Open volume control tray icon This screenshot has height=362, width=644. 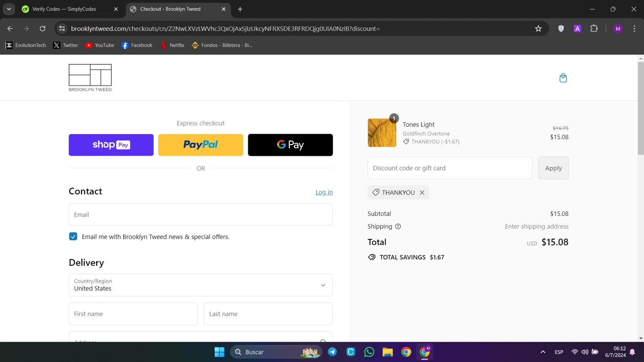(x=585, y=352)
